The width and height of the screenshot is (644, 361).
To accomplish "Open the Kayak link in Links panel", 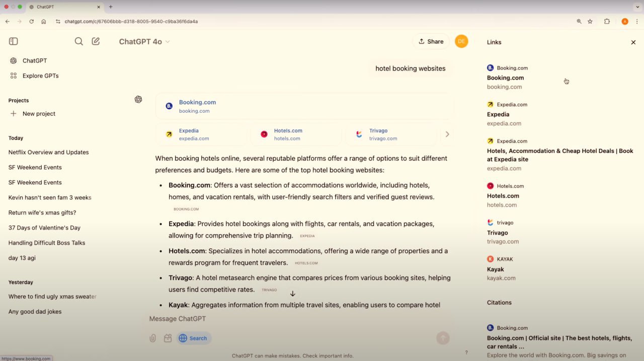I will click(x=496, y=269).
